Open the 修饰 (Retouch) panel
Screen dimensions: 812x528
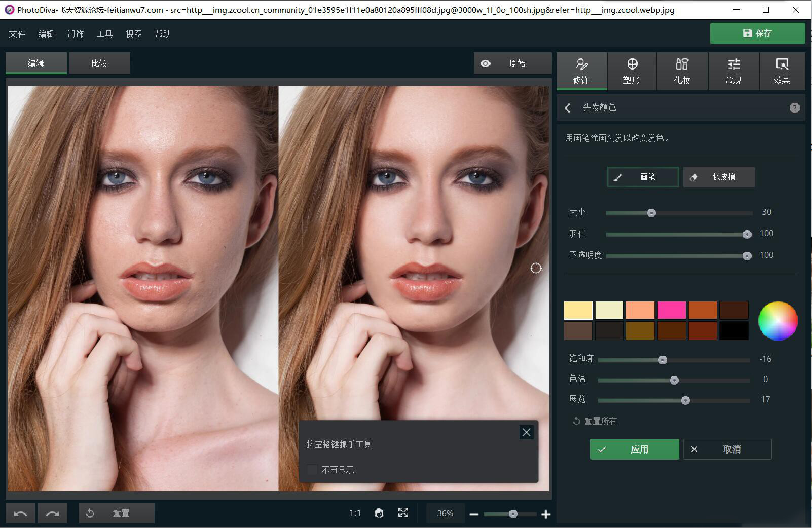[581, 71]
